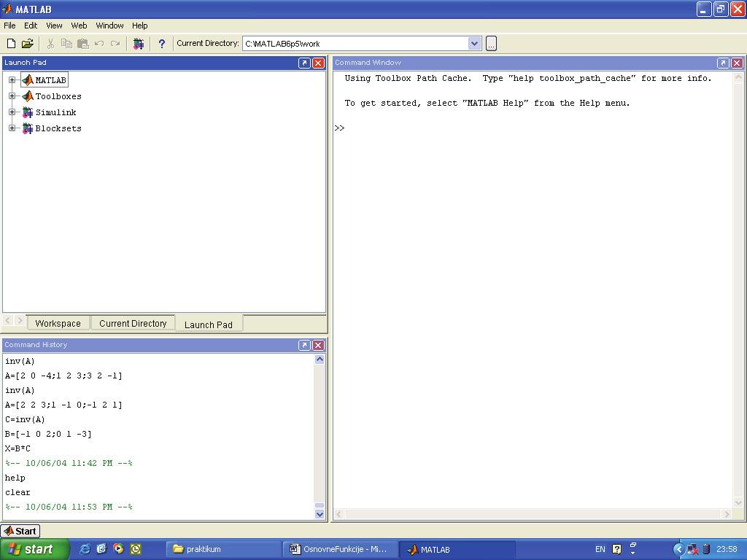The height and width of the screenshot is (560, 747).
Task: Show hidden tray icons with the arrow
Action: point(678,550)
